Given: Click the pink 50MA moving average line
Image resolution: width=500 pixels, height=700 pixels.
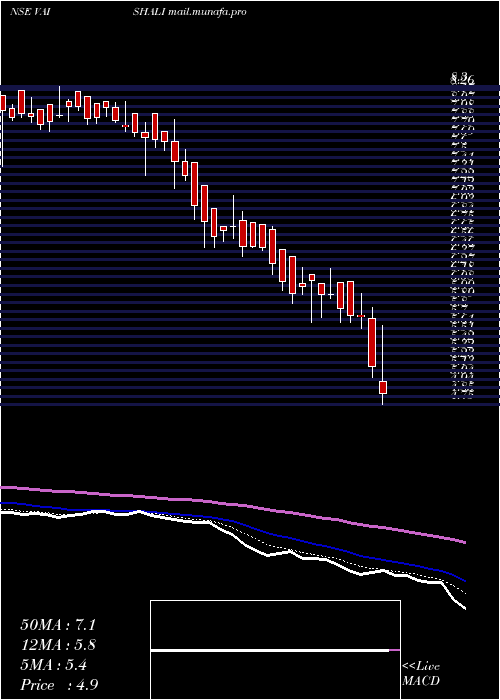Looking at the screenshot, I should tap(232, 504).
